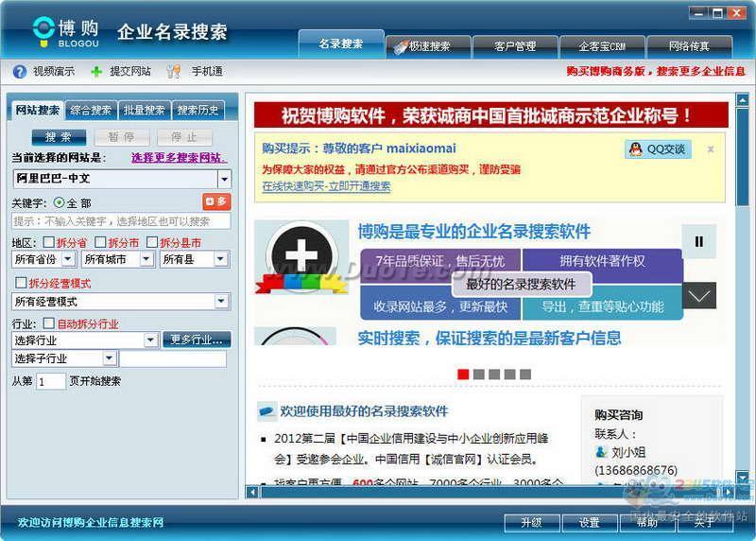Open the 手机通 icon
This screenshot has height=541, width=756.
[x=173, y=72]
